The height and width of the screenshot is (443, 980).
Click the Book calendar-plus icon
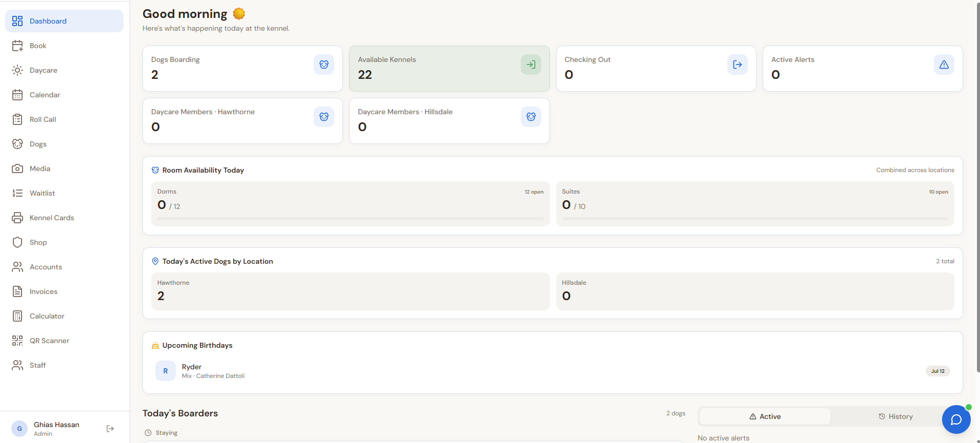[x=17, y=46]
